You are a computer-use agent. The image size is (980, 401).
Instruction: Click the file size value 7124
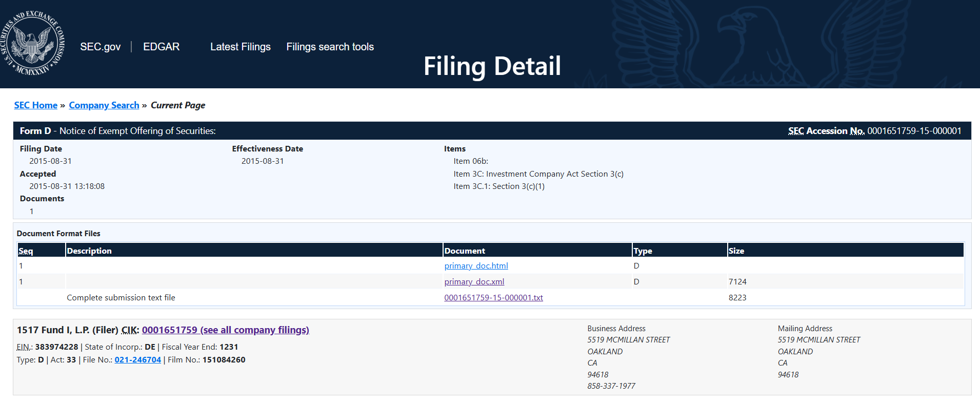pos(737,282)
